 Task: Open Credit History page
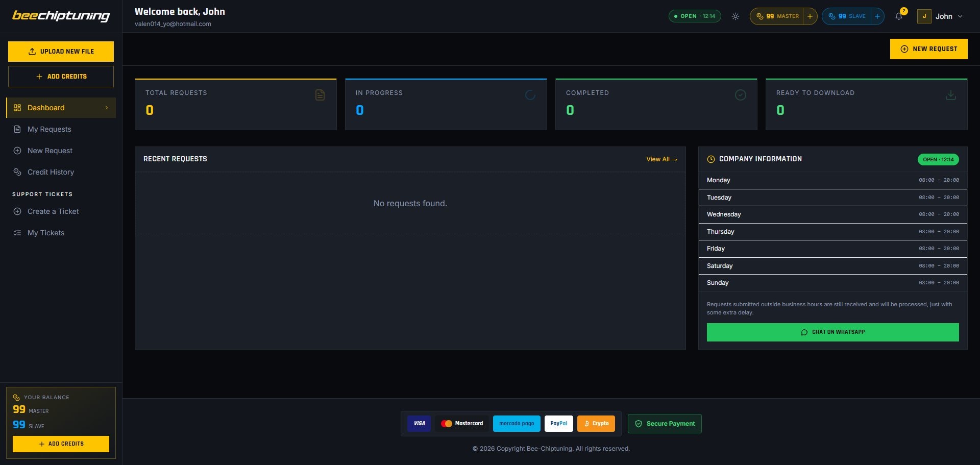click(61, 172)
